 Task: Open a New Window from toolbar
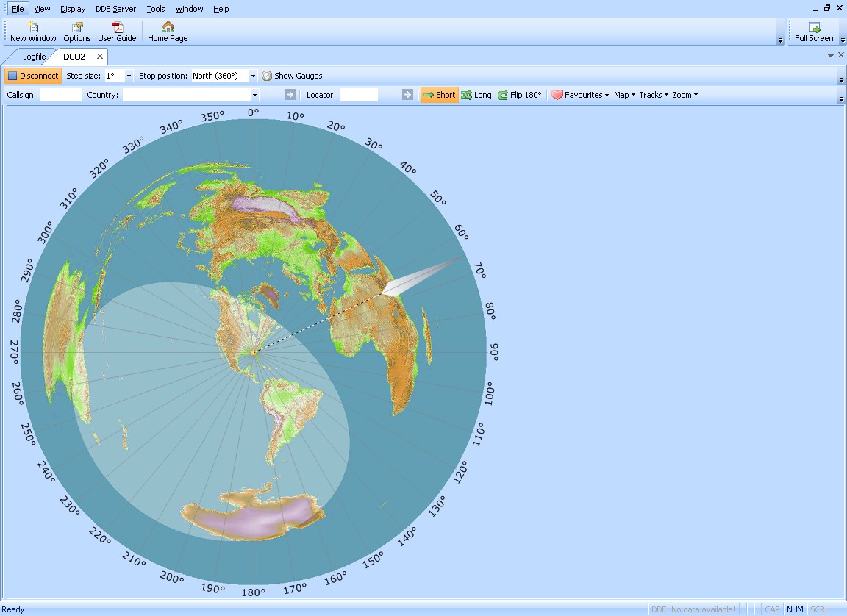point(33,32)
